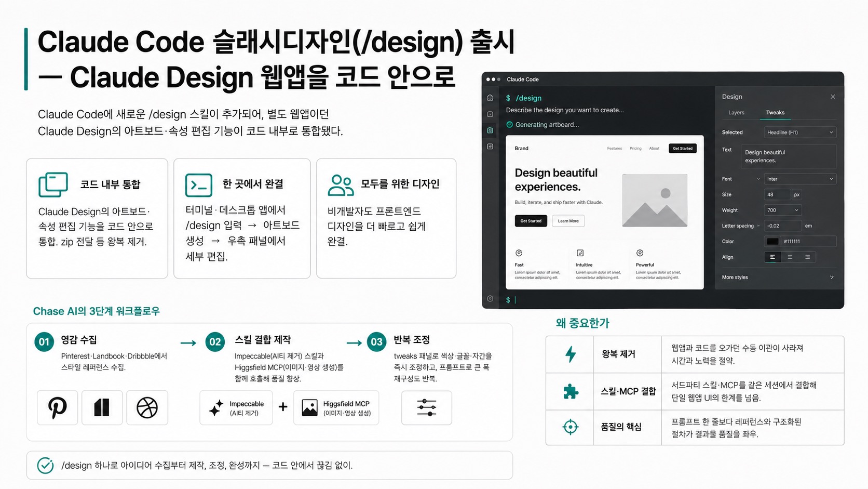868x489 pixels.
Task: Click the black Color swatch
Action: [772, 242]
